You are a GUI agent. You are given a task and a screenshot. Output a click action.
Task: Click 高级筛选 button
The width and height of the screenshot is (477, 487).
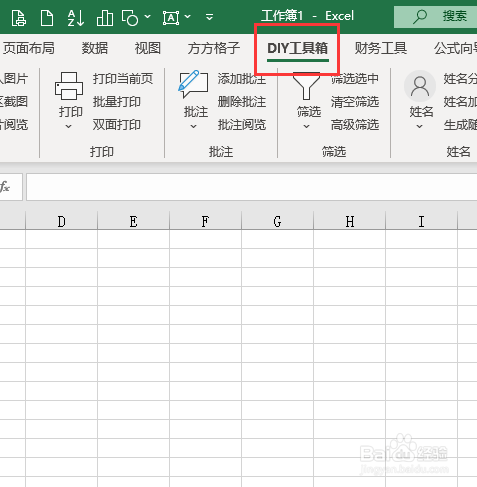point(355,125)
